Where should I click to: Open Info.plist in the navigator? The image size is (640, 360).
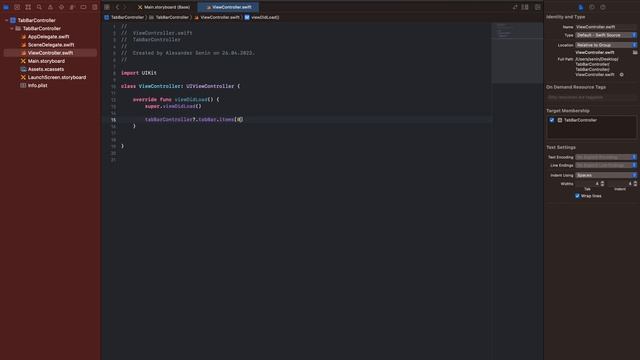point(38,85)
